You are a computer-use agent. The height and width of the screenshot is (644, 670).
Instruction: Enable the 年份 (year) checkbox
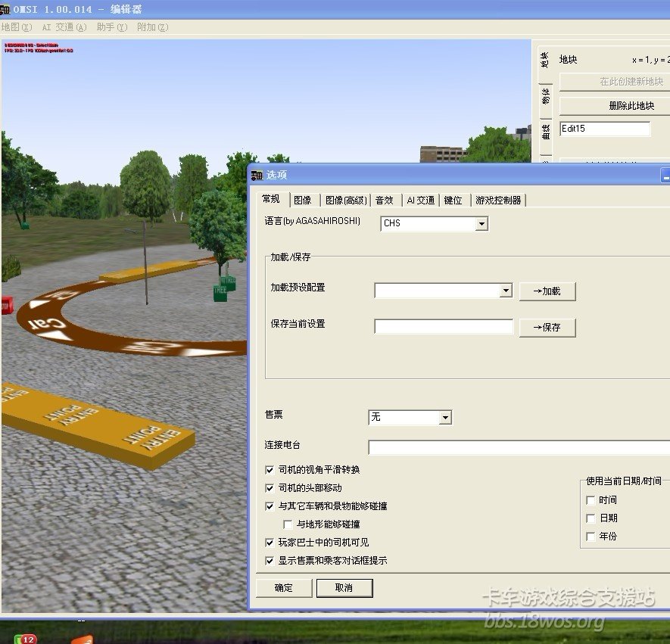coord(591,537)
